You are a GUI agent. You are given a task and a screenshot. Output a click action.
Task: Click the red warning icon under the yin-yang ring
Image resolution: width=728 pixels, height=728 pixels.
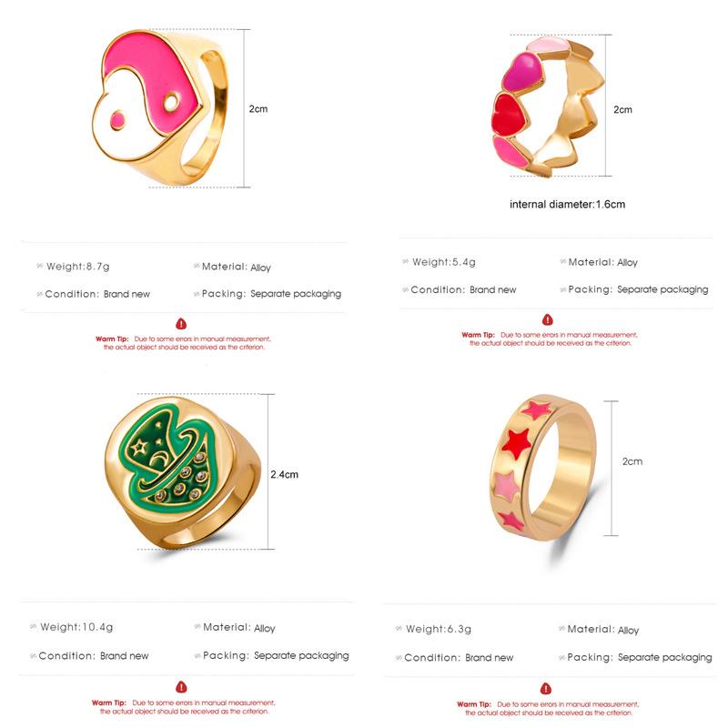(181, 324)
